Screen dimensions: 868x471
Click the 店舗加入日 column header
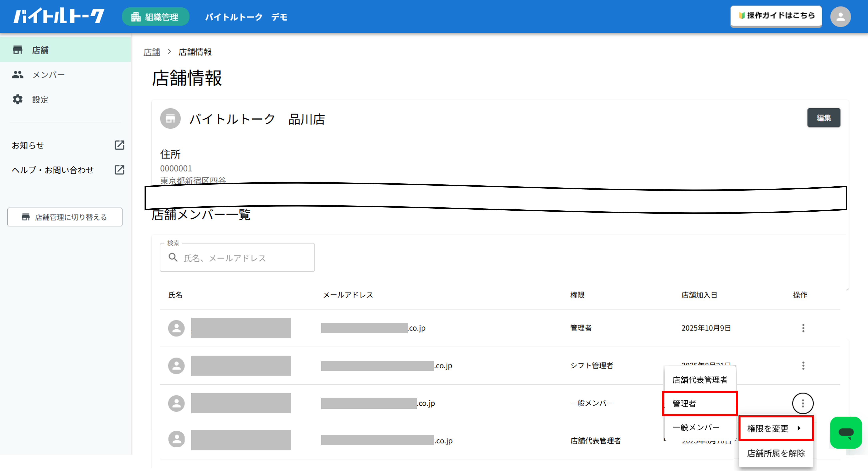tap(699, 295)
